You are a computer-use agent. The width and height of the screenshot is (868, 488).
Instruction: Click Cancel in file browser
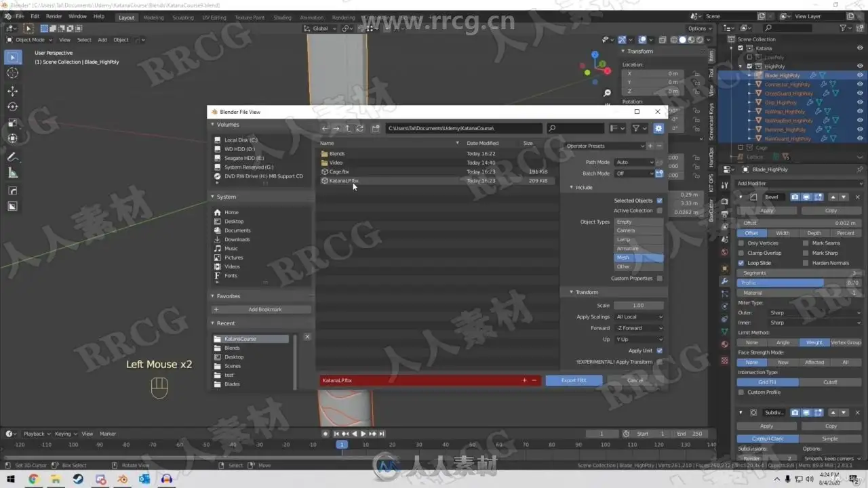tap(635, 380)
